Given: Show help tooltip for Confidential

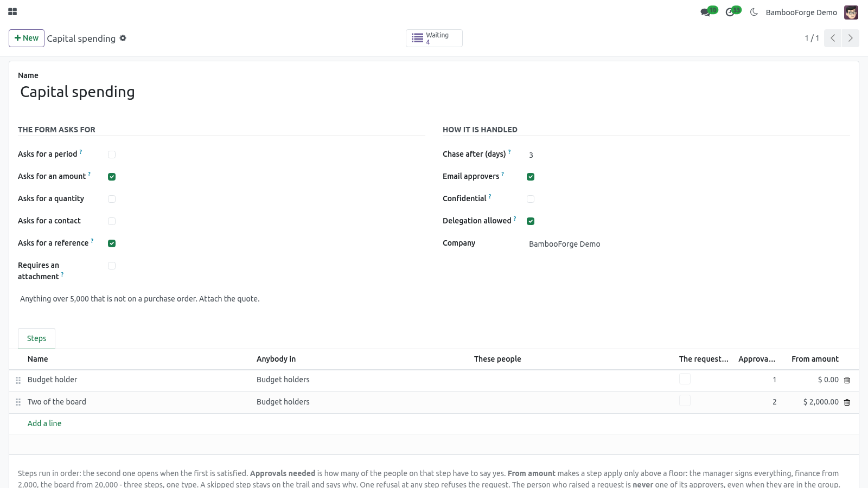Looking at the screenshot, I should [490, 196].
